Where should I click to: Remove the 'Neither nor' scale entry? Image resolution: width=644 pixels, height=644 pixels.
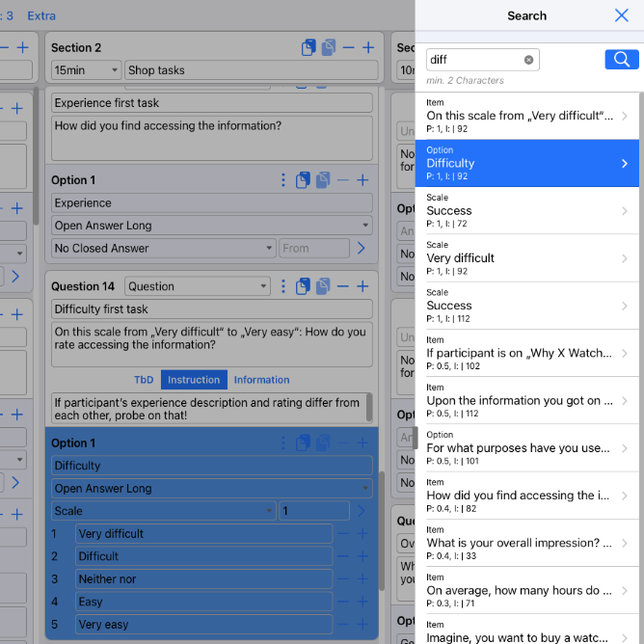tap(342, 579)
